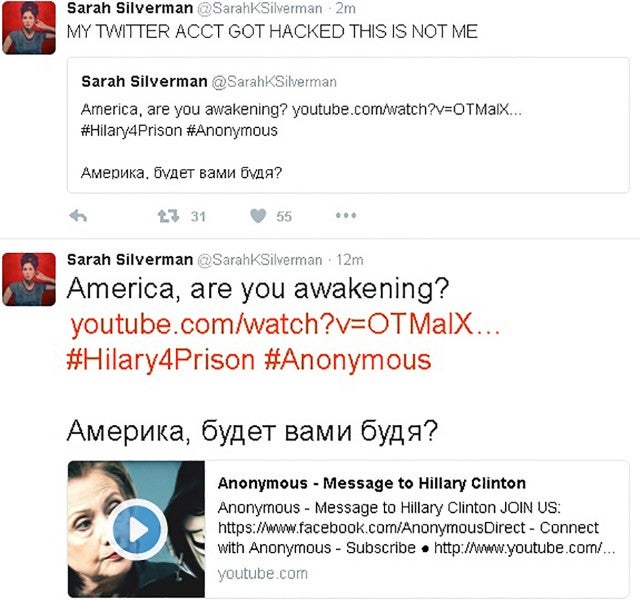The image size is (640, 600).
Task: Open the red #Anonymous hashtag
Action: coord(347,360)
